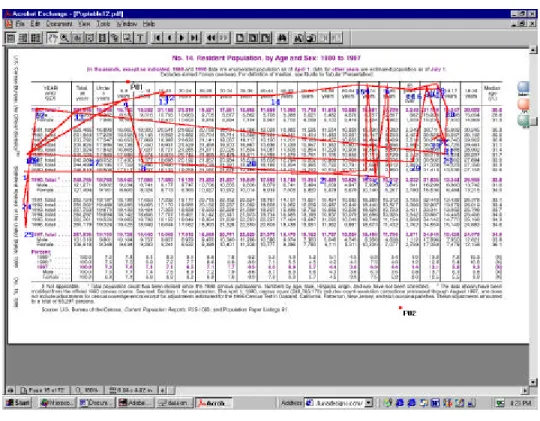
Task: Go to the previous page
Action: tap(169, 38)
